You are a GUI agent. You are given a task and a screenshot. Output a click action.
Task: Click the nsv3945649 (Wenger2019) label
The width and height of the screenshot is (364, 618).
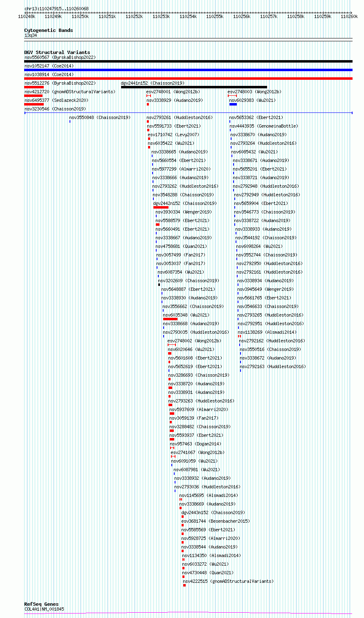(x=265, y=289)
